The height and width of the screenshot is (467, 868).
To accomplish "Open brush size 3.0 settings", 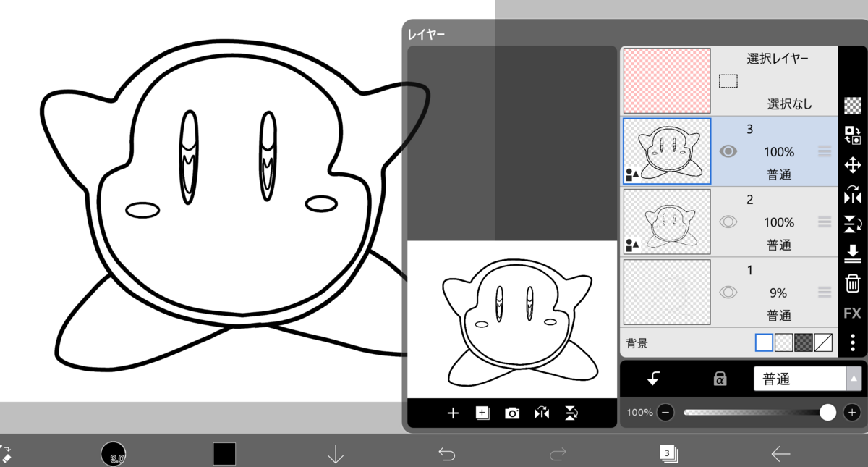I will [x=114, y=454].
